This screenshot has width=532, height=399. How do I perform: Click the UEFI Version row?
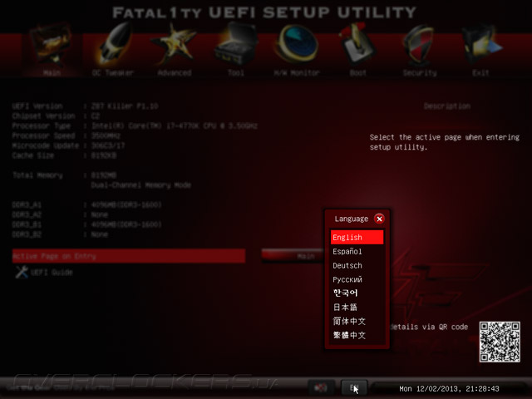click(85, 106)
